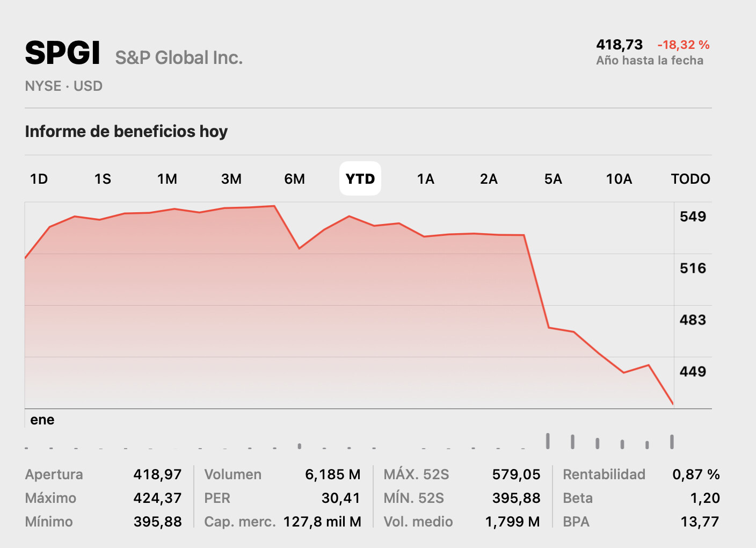756x548 pixels.
Task: Select the TODO full-history tab
Action: click(690, 179)
